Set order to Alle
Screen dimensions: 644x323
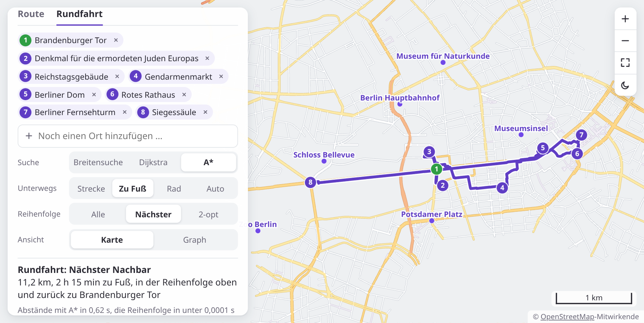click(x=98, y=214)
